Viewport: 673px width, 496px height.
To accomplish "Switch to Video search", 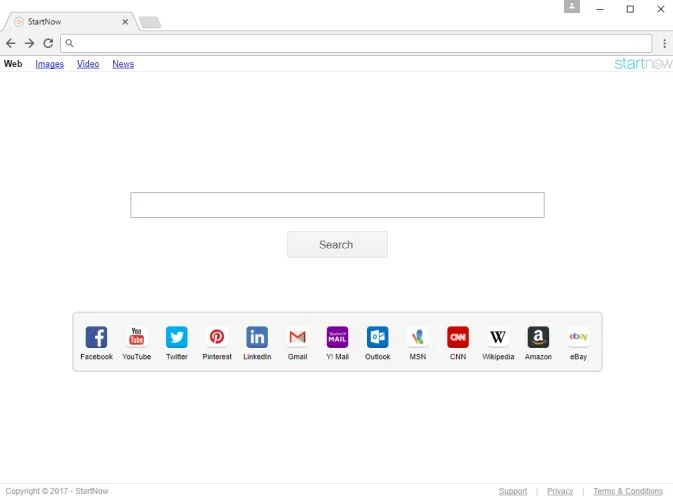I will [x=88, y=64].
